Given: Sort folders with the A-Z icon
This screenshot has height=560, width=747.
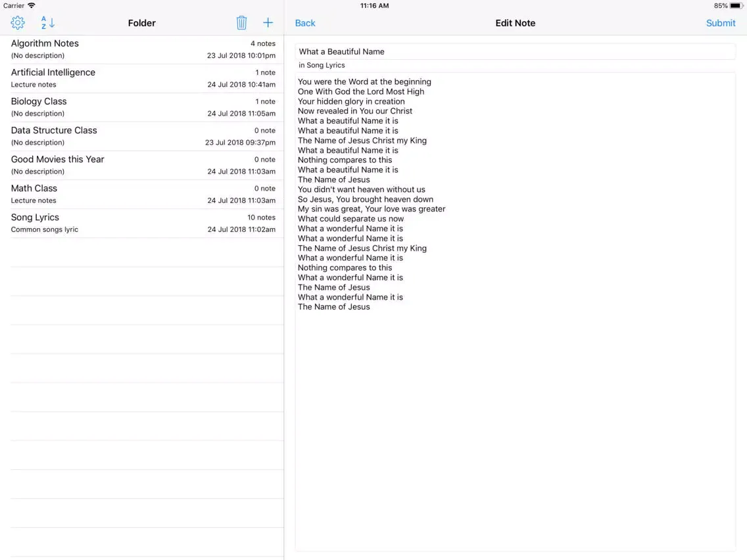Looking at the screenshot, I should 47,22.
